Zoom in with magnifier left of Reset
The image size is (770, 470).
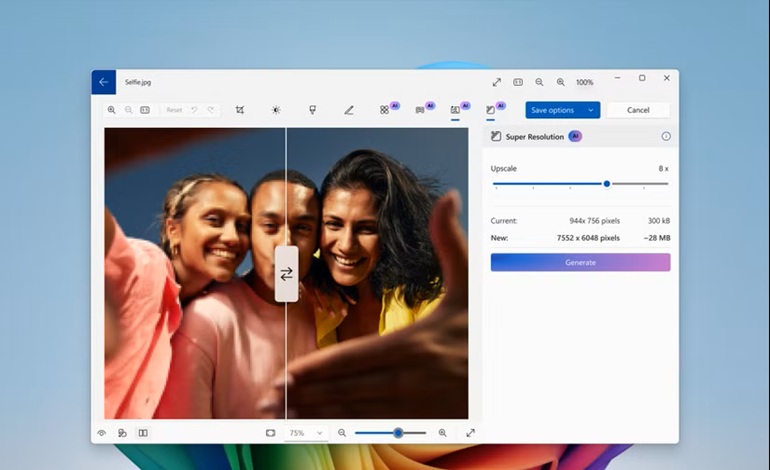pos(112,110)
